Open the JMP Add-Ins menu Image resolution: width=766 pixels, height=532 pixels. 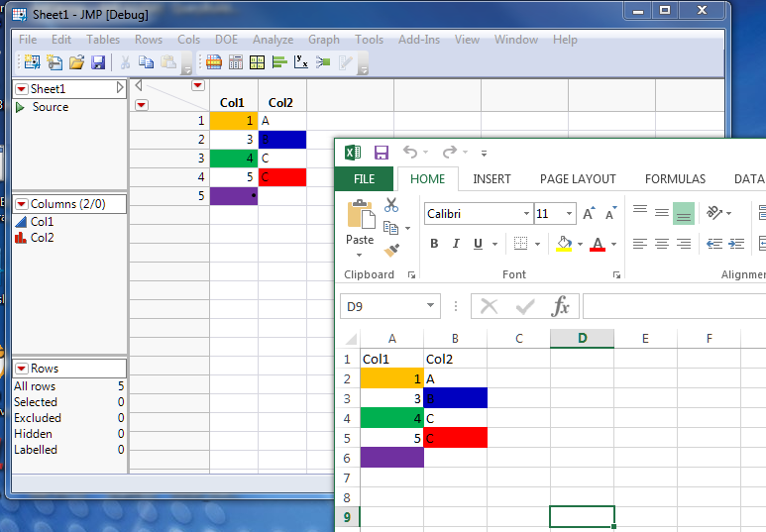click(419, 40)
